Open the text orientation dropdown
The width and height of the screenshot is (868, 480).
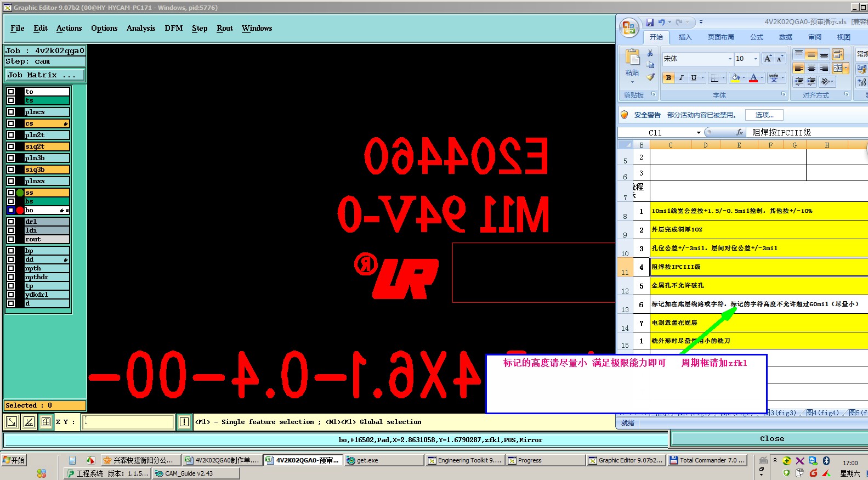tap(827, 82)
